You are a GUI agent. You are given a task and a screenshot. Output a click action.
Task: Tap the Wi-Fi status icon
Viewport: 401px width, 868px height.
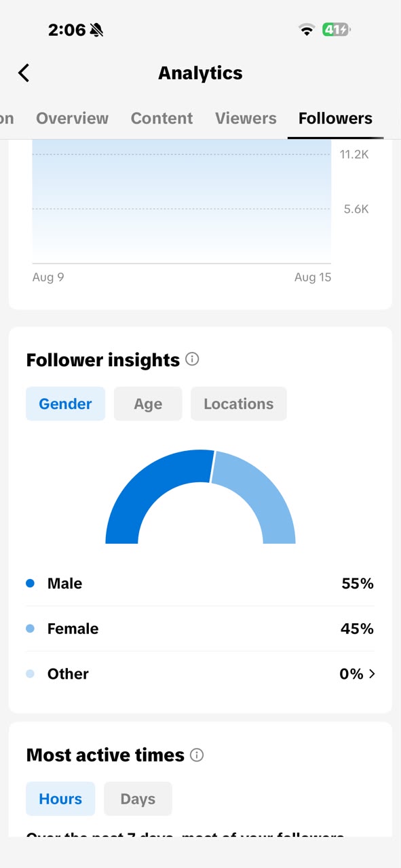click(x=307, y=30)
